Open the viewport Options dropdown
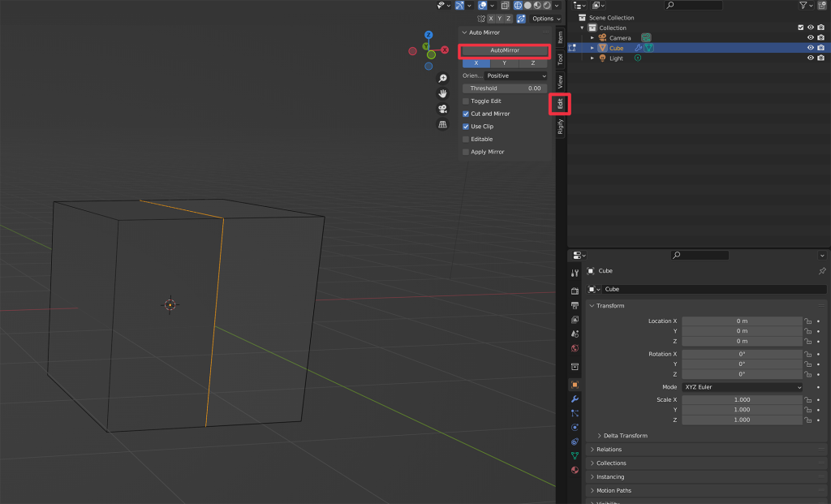This screenshot has height=504, width=831. pos(546,19)
